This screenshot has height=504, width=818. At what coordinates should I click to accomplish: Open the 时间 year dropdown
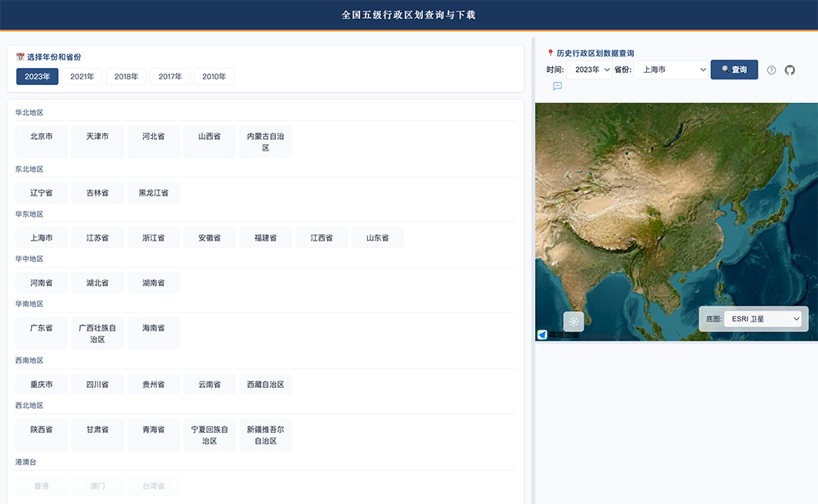point(589,70)
